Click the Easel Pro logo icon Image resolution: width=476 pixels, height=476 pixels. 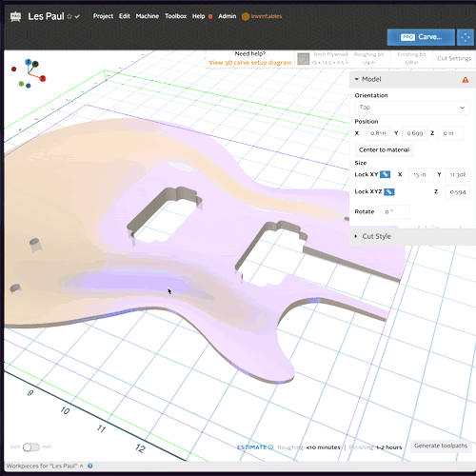pos(15,16)
